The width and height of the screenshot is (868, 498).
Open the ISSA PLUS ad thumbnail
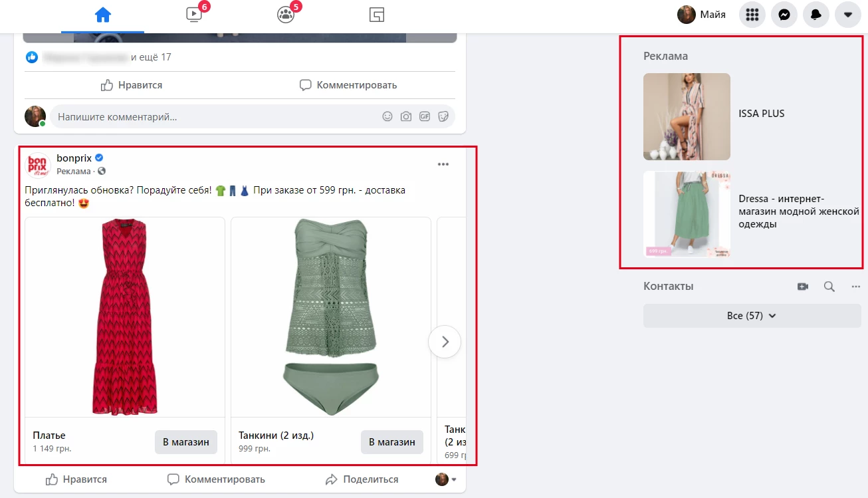pyautogui.click(x=687, y=116)
